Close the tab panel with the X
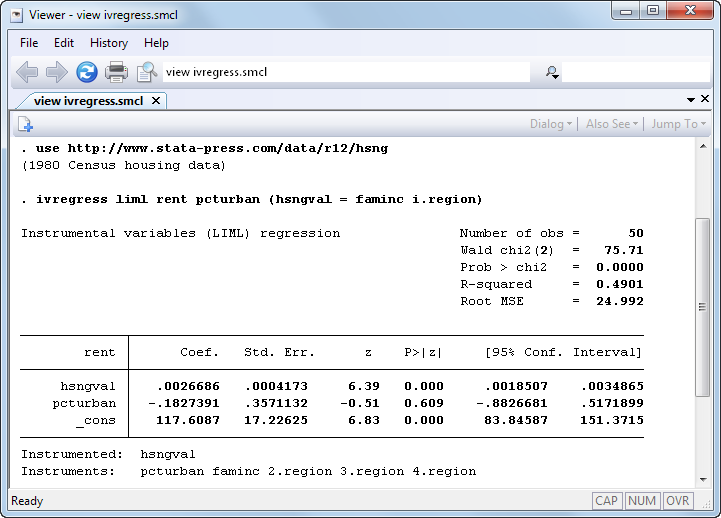The image size is (721, 518). point(704,99)
